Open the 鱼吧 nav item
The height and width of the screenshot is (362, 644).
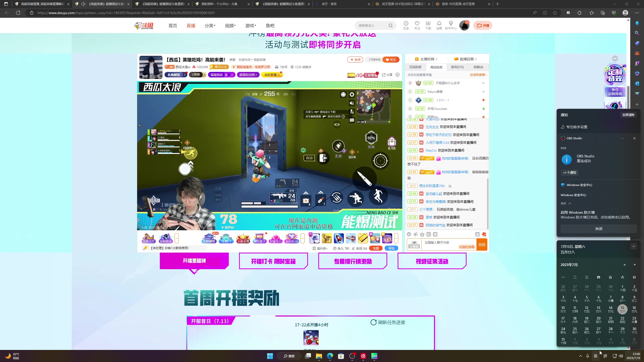(x=270, y=26)
